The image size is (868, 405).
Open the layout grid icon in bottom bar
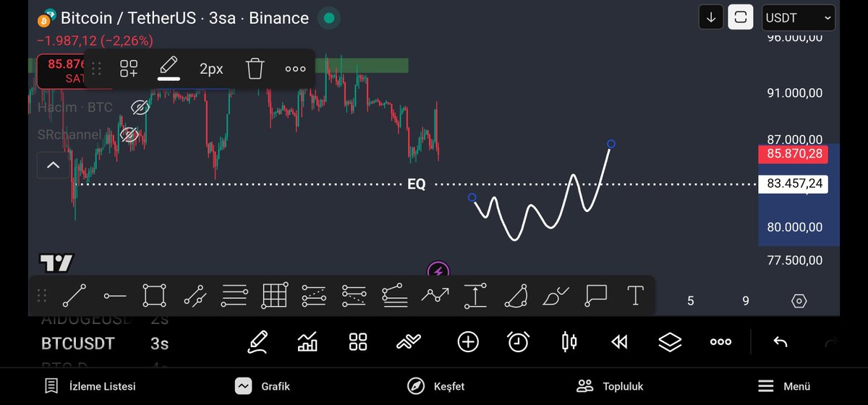click(x=358, y=342)
